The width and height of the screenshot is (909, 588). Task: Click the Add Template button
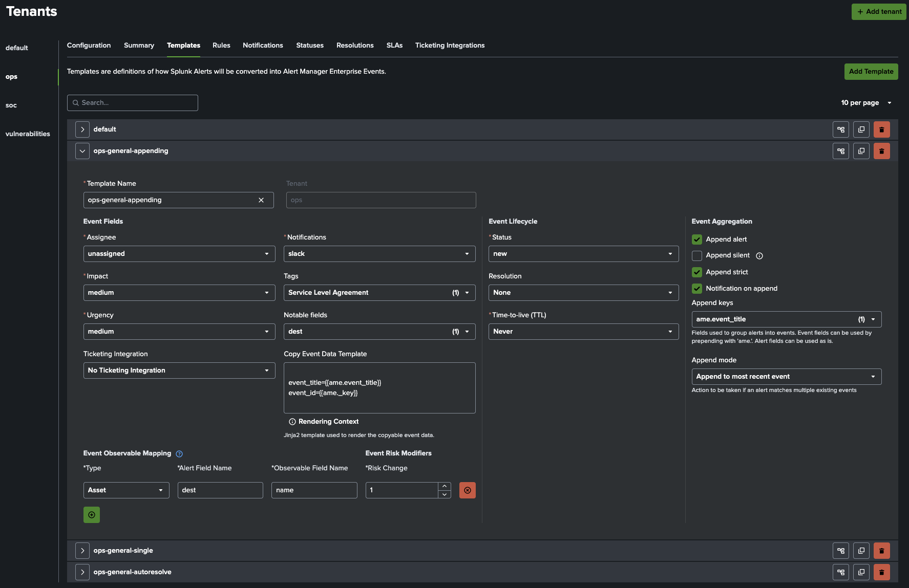[x=871, y=72]
